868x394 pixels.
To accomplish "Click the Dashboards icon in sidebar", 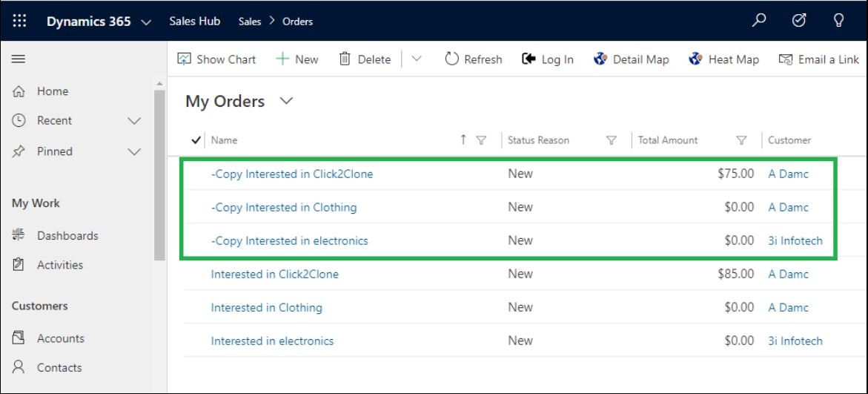I will point(19,235).
